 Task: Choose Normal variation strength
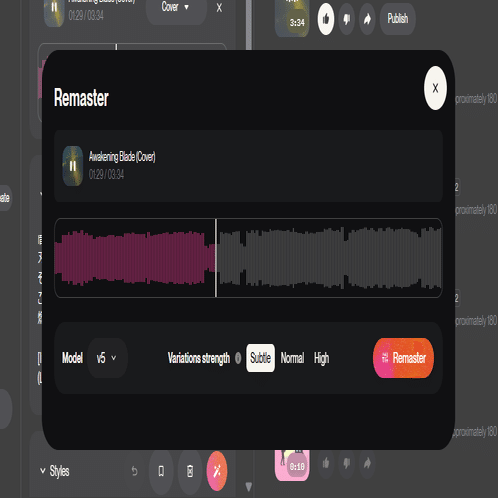pyautogui.click(x=292, y=358)
